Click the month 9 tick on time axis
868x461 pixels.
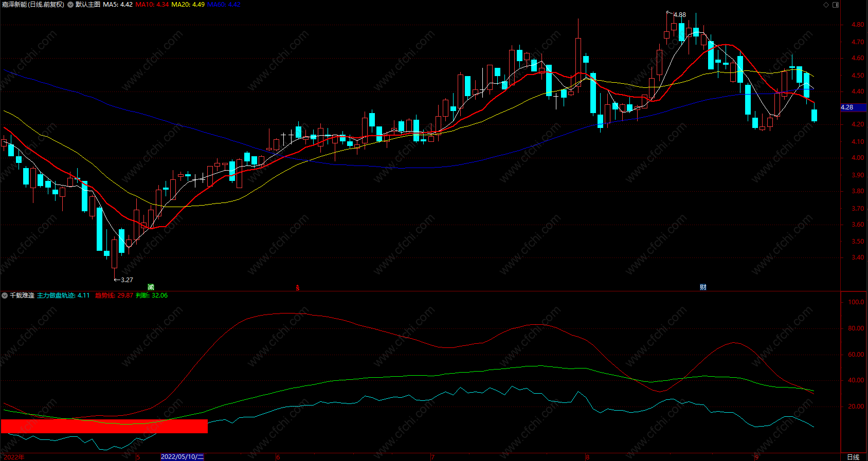coord(757,457)
